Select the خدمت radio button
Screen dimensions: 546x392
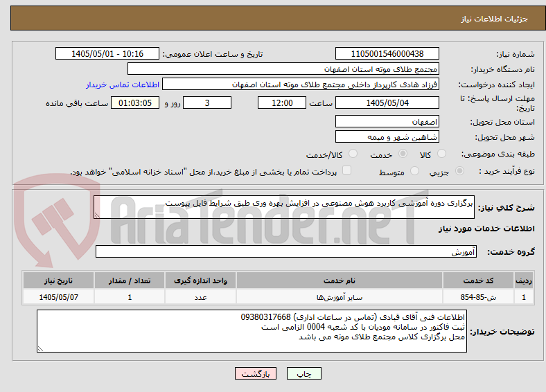coord(403,154)
